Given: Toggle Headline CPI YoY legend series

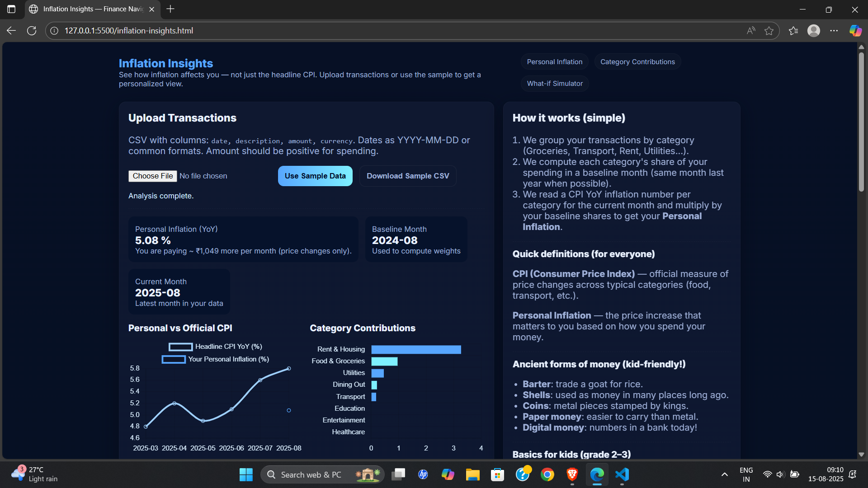Looking at the screenshot, I should click(x=216, y=347).
